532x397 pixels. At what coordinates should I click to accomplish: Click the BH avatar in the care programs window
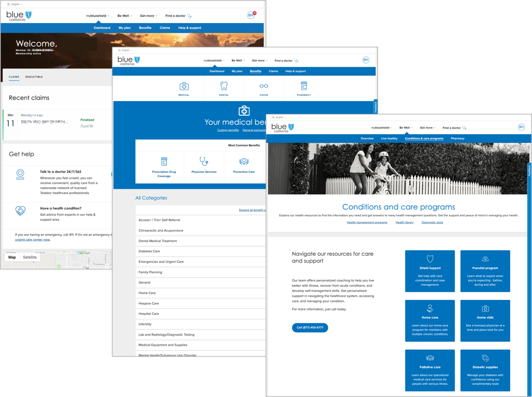click(521, 127)
